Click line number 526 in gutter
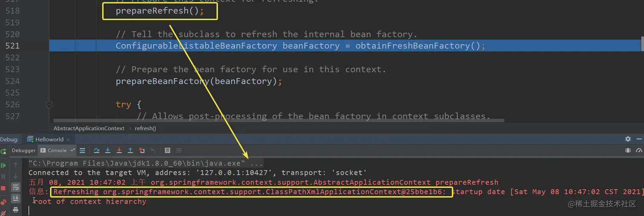The height and width of the screenshot is (216, 644). pyautogui.click(x=13, y=105)
